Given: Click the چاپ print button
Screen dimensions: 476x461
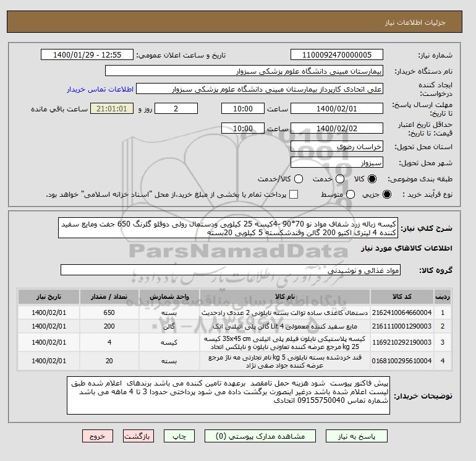Looking at the screenshot, I should coord(179,436).
